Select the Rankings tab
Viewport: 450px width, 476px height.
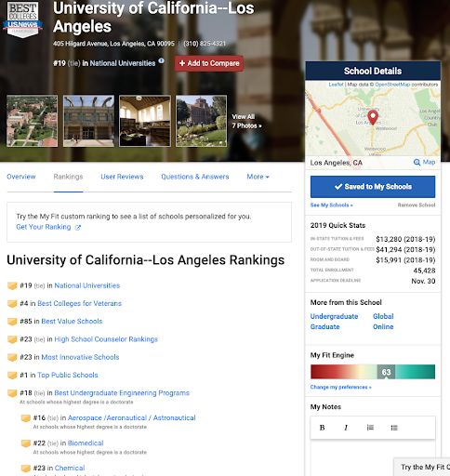tap(68, 177)
